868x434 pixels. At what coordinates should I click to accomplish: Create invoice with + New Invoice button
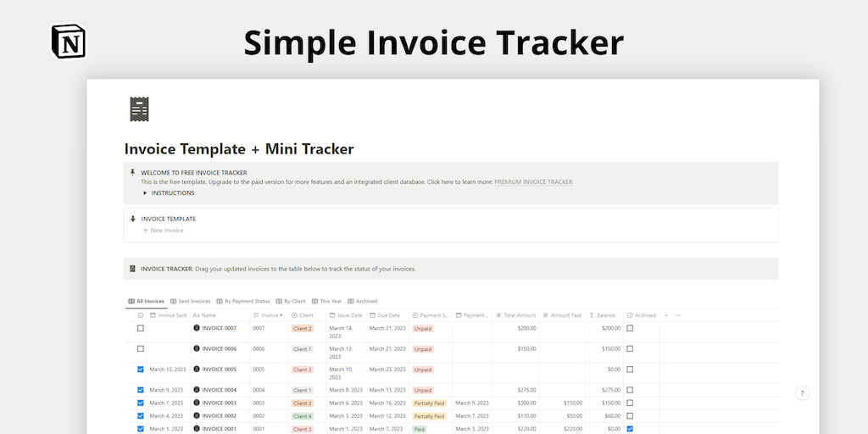click(x=164, y=231)
